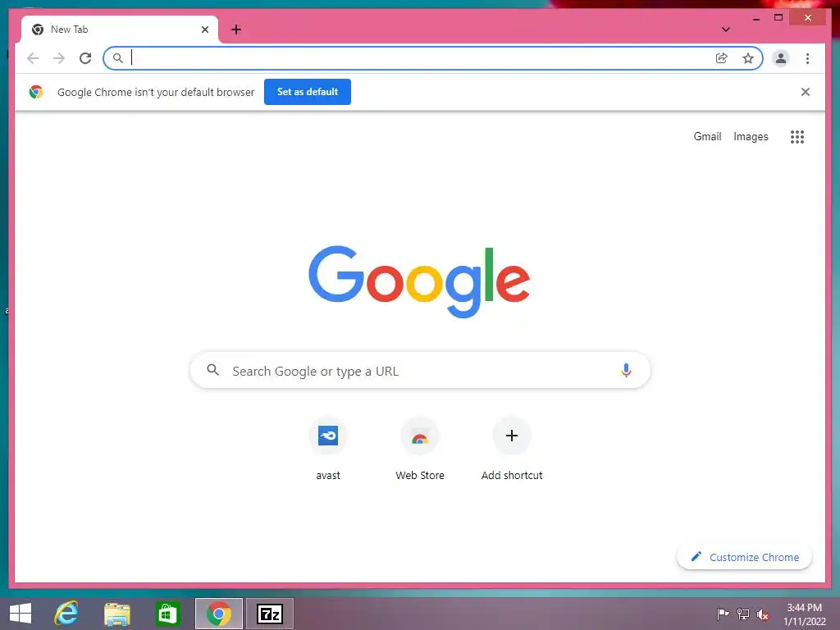The width and height of the screenshot is (840, 630).
Task: Dismiss the default browser notification bar
Action: point(806,92)
